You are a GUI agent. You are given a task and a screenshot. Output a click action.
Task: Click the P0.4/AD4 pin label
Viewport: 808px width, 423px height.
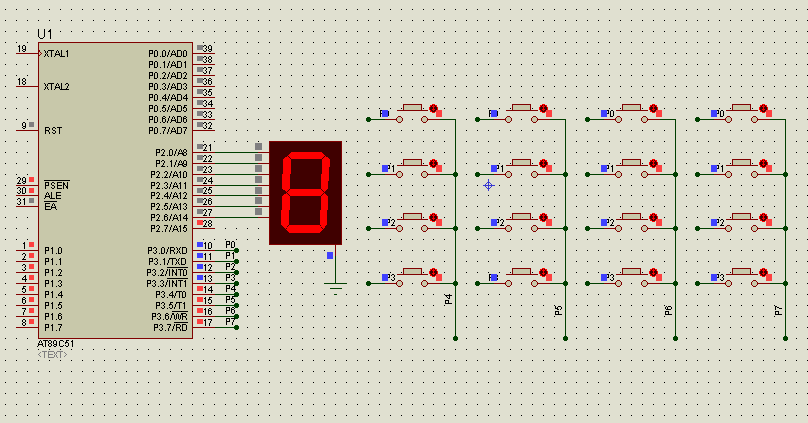[168, 98]
